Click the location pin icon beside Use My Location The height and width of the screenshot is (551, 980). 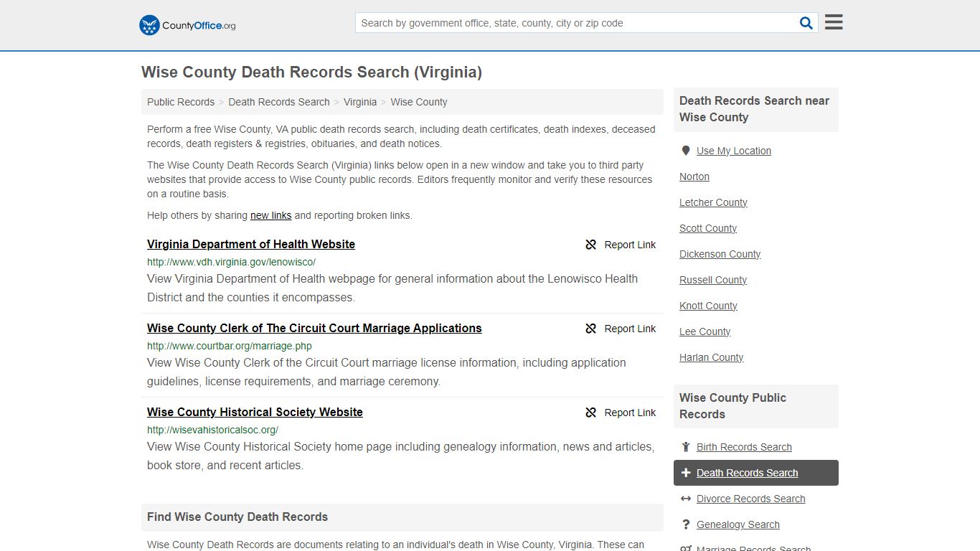pos(686,151)
